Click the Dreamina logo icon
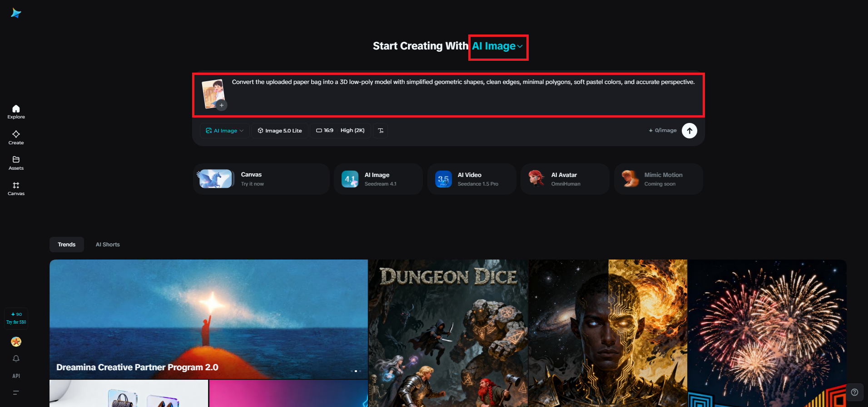 coord(16,13)
